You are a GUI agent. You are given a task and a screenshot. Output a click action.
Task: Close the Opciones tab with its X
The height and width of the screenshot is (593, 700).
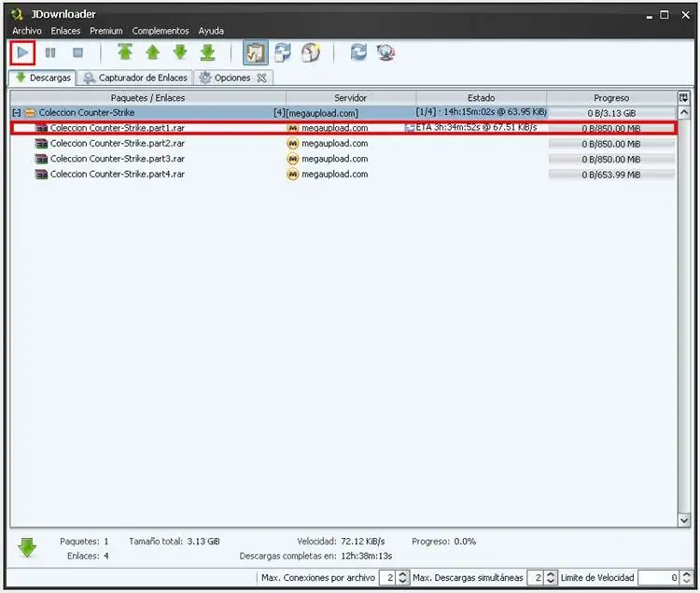pyautogui.click(x=262, y=78)
